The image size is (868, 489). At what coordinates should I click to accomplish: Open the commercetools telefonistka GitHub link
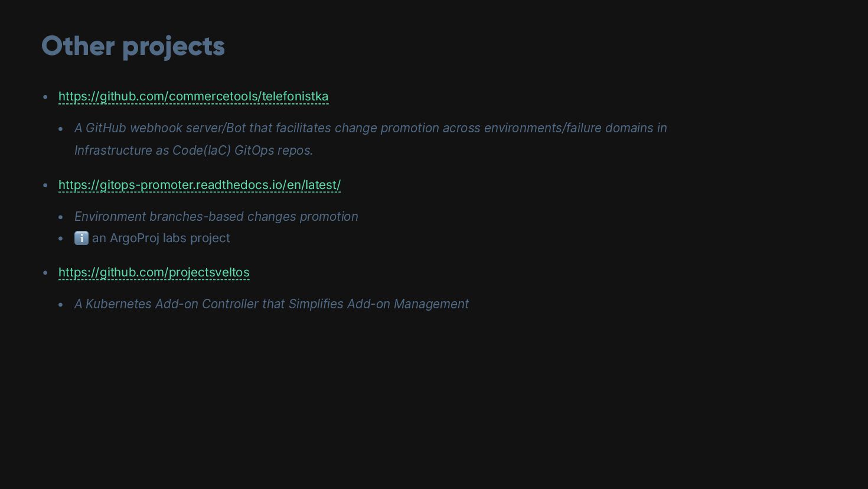[x=193, y=96]
